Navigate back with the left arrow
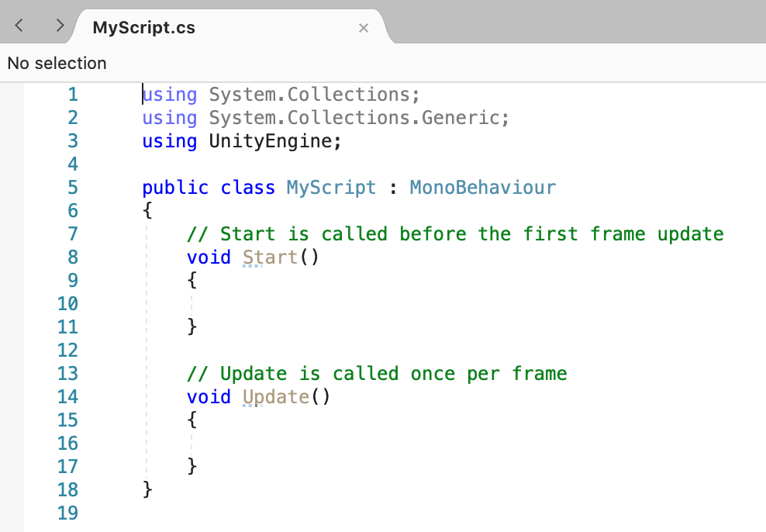 point(19,26)
